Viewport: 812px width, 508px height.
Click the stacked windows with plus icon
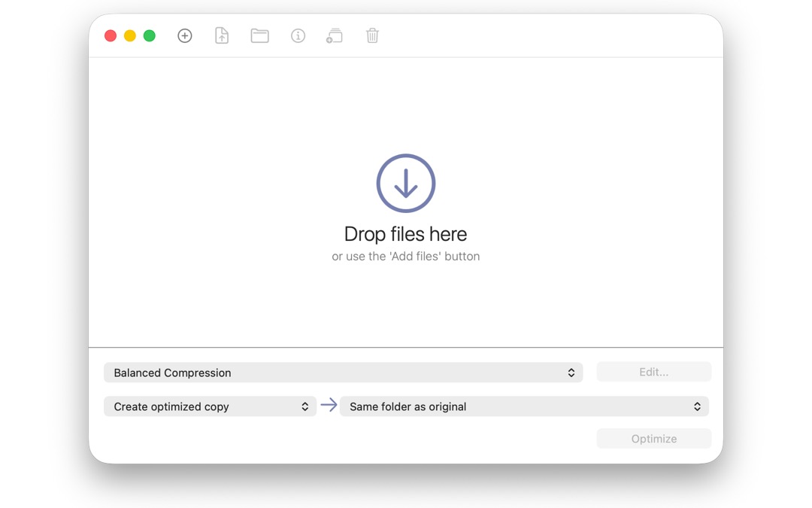[x=335, y=36]
